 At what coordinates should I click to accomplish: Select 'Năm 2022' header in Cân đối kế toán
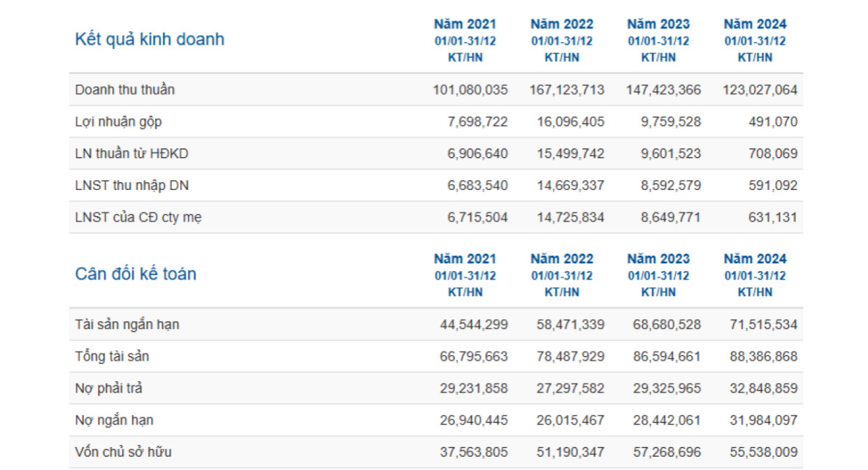561,259
